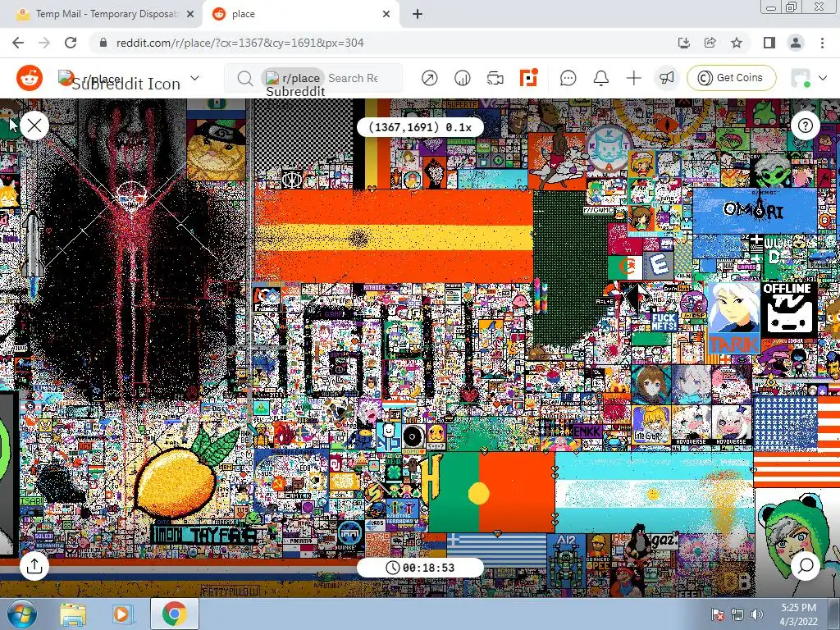Screen dimensions: 840x630
Task: Click the Reddit snoo home logo
Action: pos(30,78)
